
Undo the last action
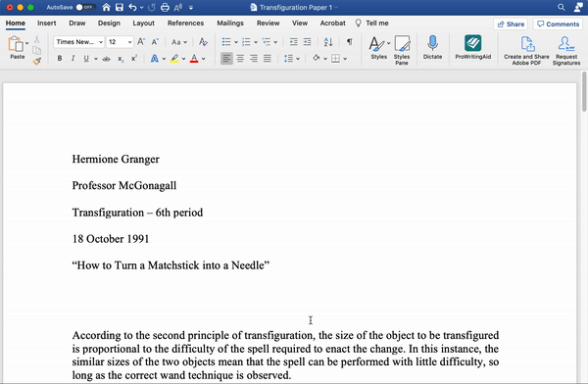pos(132,7)
